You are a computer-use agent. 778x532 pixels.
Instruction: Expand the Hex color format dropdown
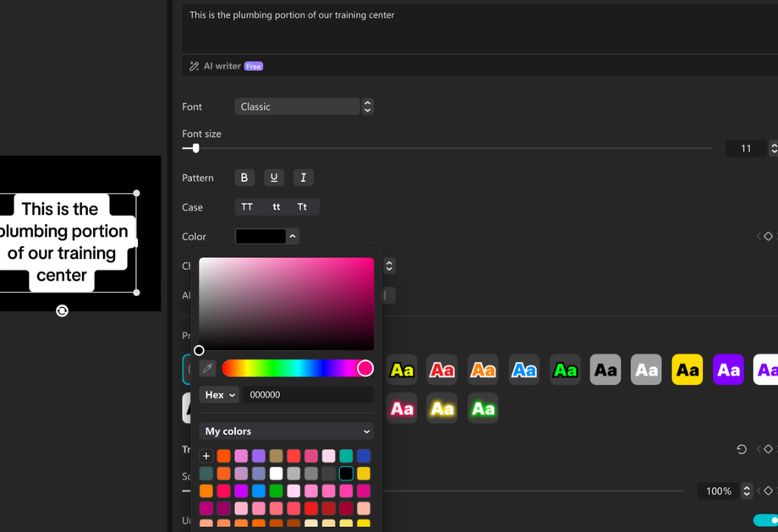pyautogui.click(x=220, y=395)
